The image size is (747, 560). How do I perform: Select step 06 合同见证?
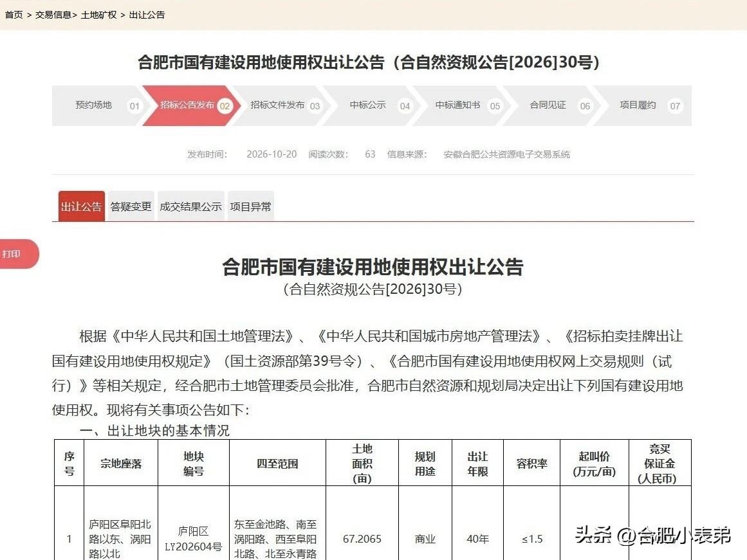coord(550,105)
